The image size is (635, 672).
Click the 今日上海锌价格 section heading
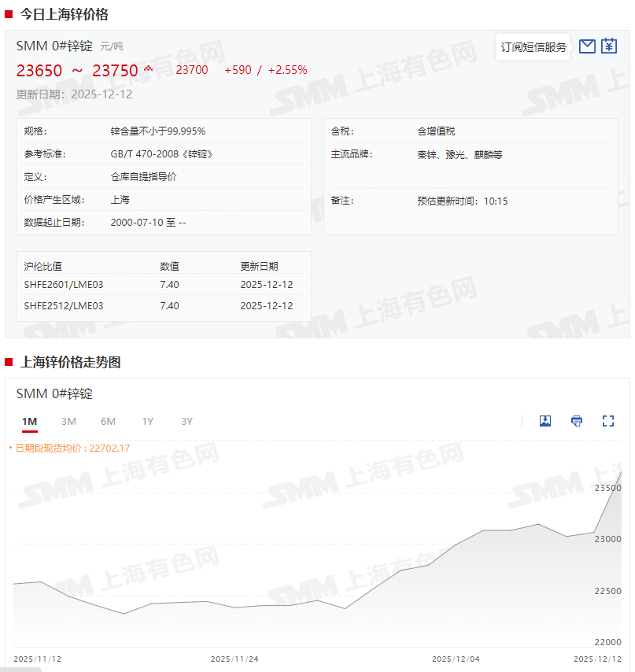pos(64,15)
